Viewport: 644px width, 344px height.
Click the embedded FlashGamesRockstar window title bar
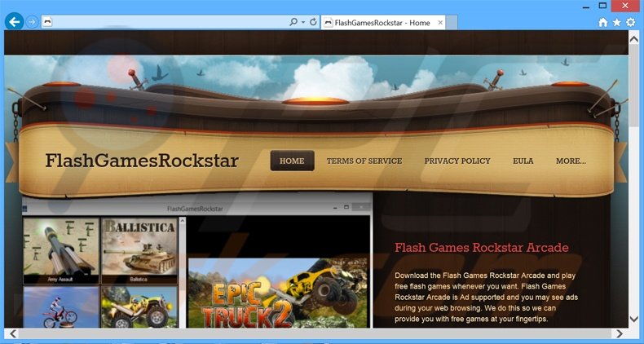(196, 209)
